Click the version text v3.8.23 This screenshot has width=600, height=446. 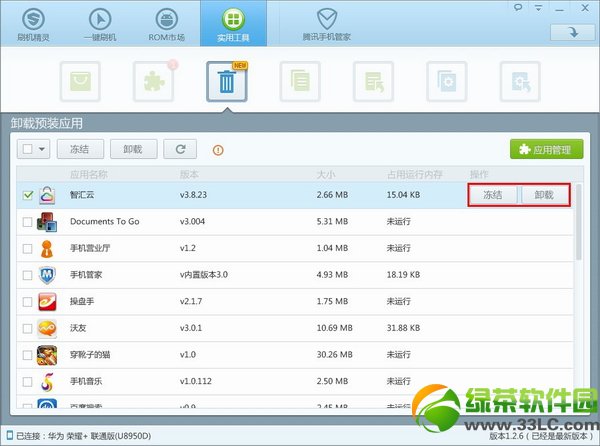193,195
